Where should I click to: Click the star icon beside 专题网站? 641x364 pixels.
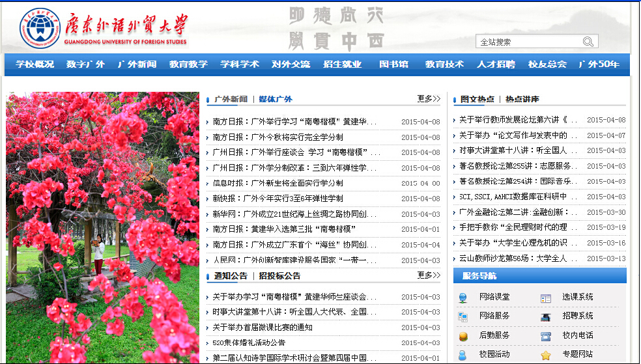point(546,355)
